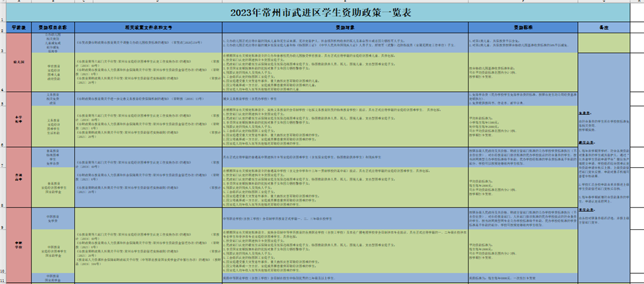Select the merged 普通高中 policy documents cell
Image resolution: width=644 pixels, height=284 pixels.
148,177
